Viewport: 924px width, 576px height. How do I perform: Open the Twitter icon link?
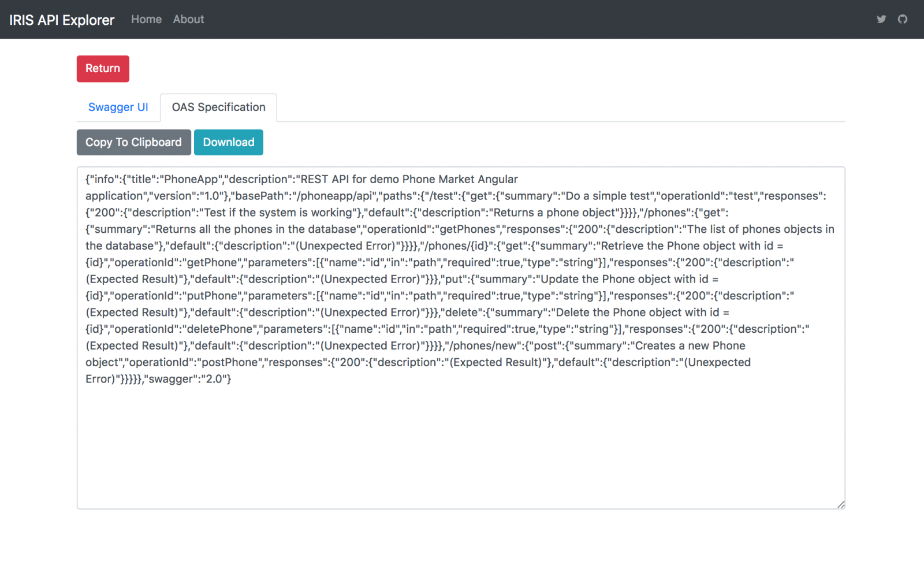tap(881, 19)
